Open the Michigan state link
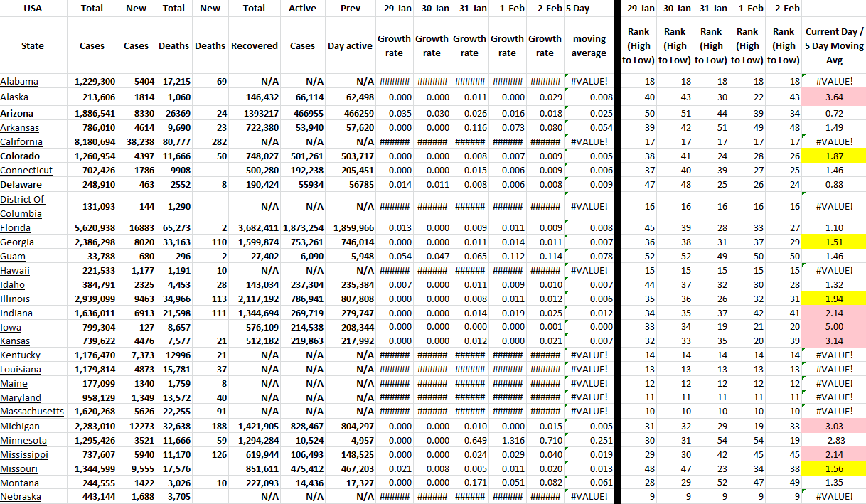Viewport: 866px width, 504px height. (20, 427)
